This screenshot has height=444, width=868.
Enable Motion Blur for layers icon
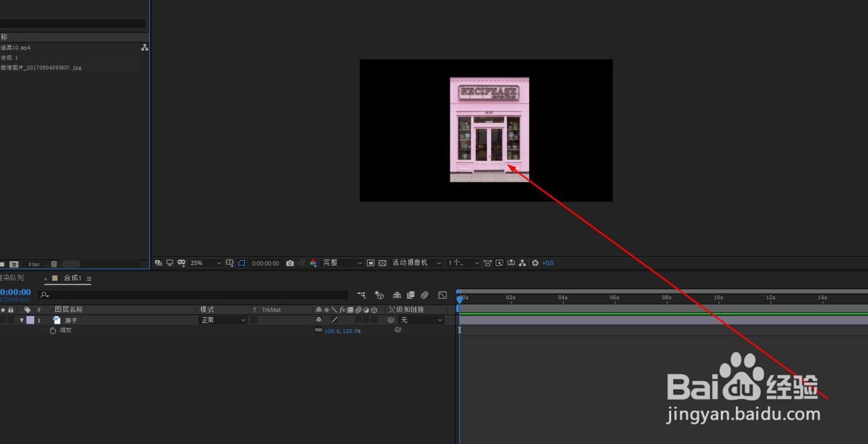(425, 295)
